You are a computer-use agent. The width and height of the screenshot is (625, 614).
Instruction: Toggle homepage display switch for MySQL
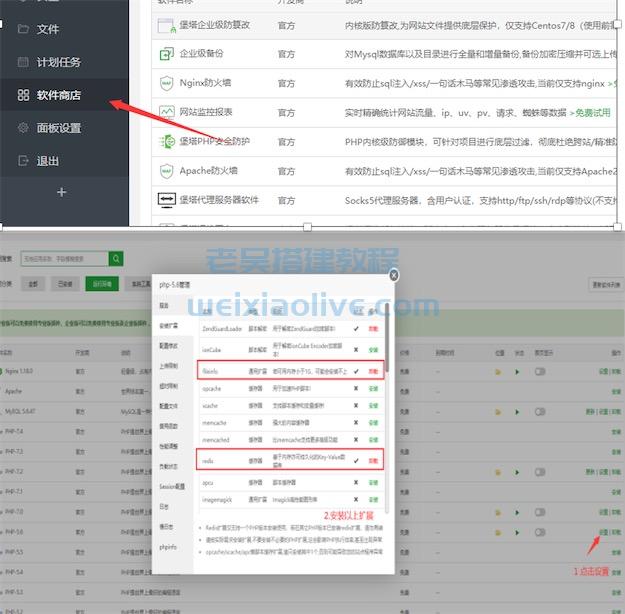click(x=540, y=411)
